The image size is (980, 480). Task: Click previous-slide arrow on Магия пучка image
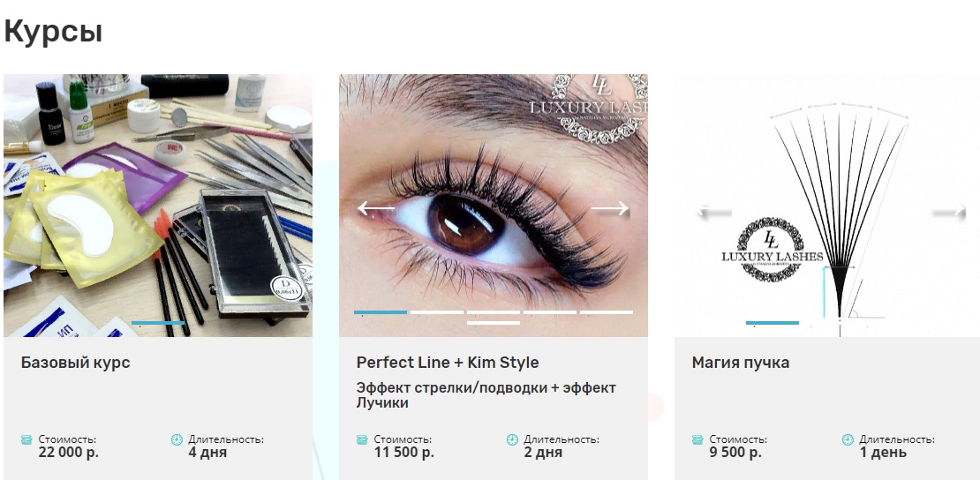(713, 213)
